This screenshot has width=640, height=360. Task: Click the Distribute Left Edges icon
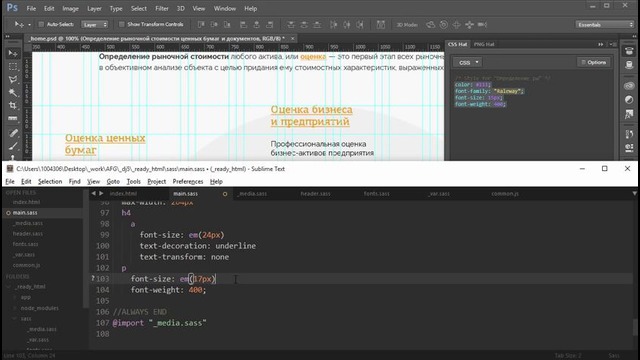coord(333,24)
